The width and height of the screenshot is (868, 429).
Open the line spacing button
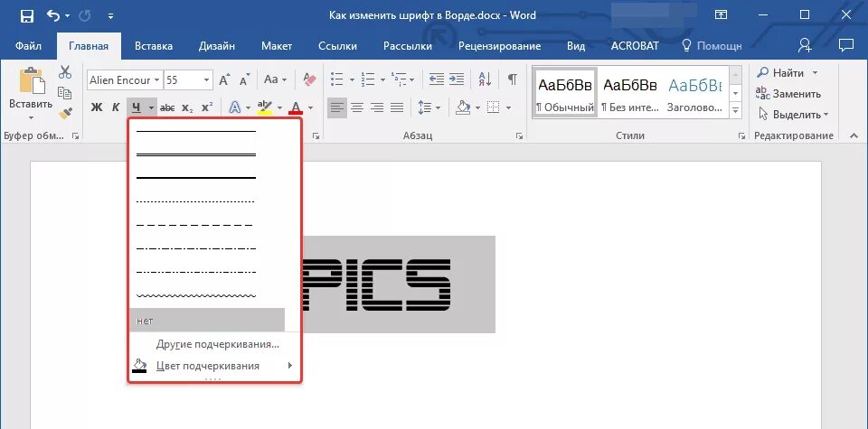click(425, 107)
